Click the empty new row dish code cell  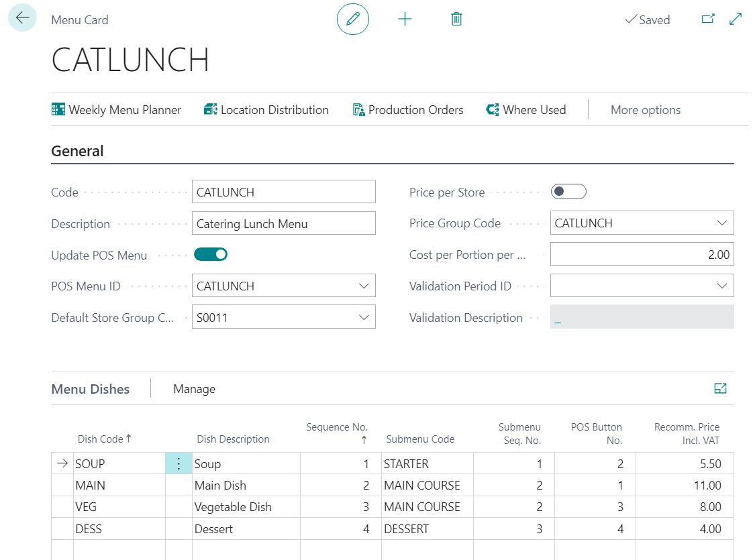click(119, 550)
